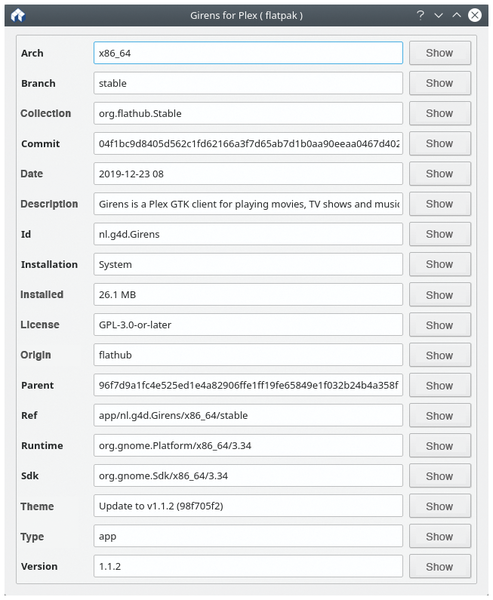
Task: Click the help question mark icon
Action: pyautogui.click(x=420, y=15)
